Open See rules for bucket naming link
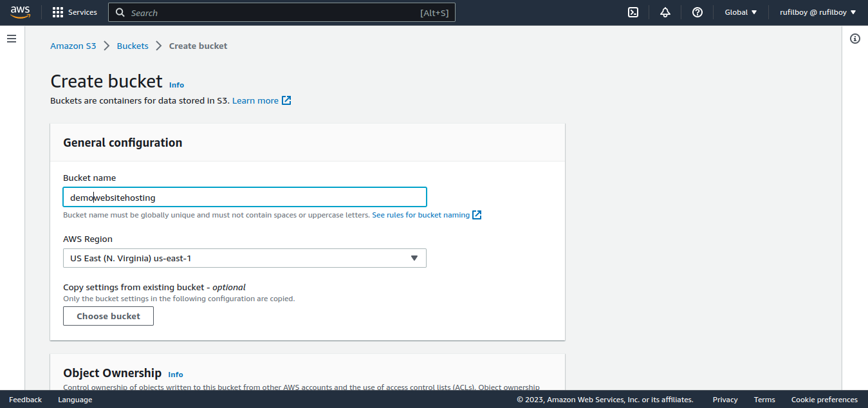Image resolution: width=868 pixels, height=408 pixels. tap(421, 215)
